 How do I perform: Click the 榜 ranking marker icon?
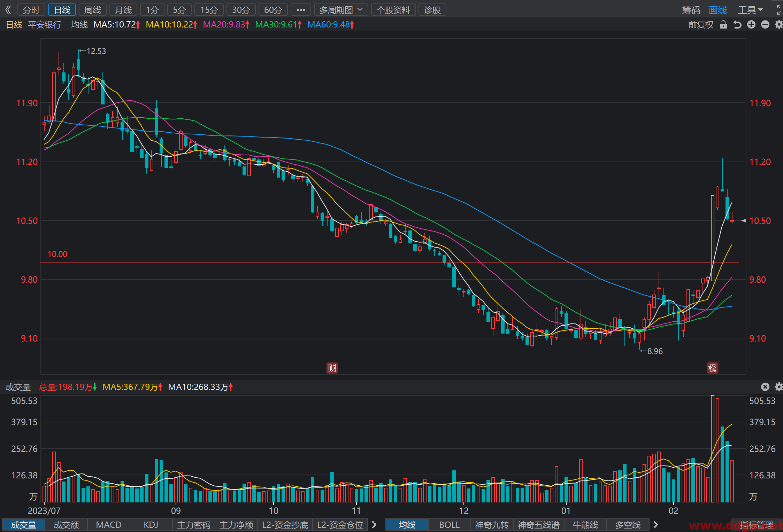pyautogui.click(x=713, y=368)
